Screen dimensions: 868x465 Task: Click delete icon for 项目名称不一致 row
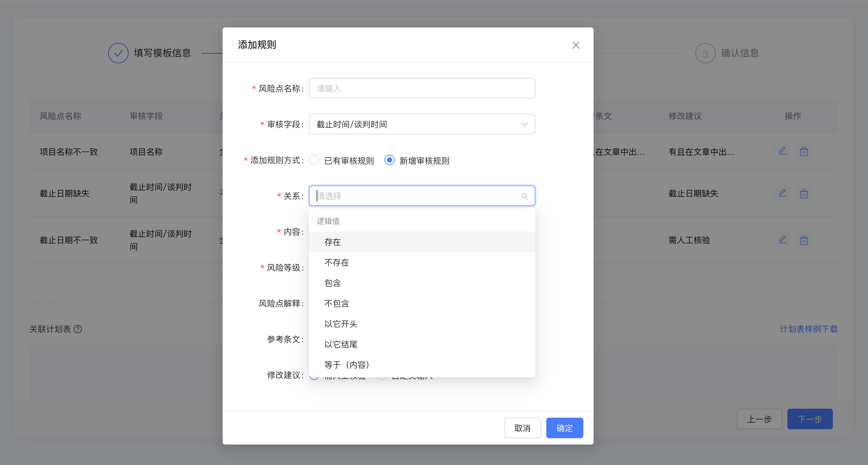pyautogui.click(x=804, y=152)
